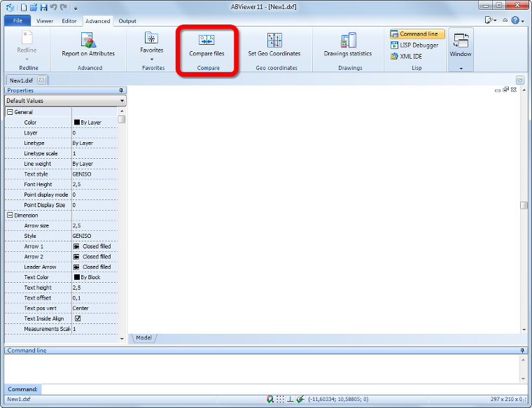Open the Help dropdown arrow
Viewport: 532px width, 408px height.
(x=523, y=21)
